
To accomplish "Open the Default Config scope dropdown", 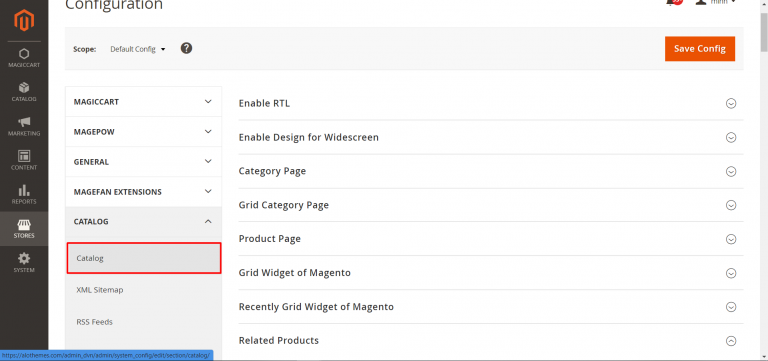I will point(138,49).
